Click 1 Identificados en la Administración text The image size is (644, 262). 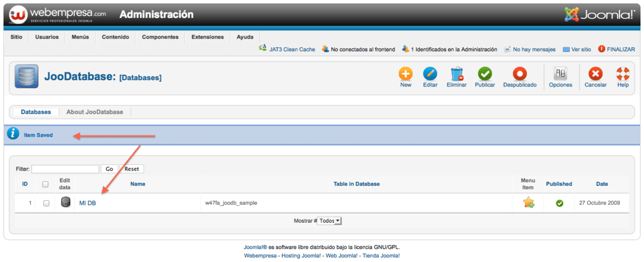(x=454, y=49)
